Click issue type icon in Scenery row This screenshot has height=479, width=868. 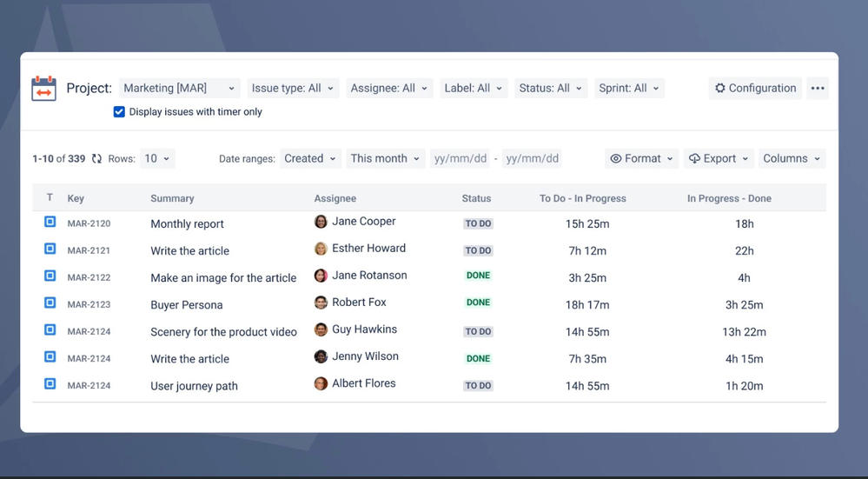pyautogui.click(x=50, y=330)
